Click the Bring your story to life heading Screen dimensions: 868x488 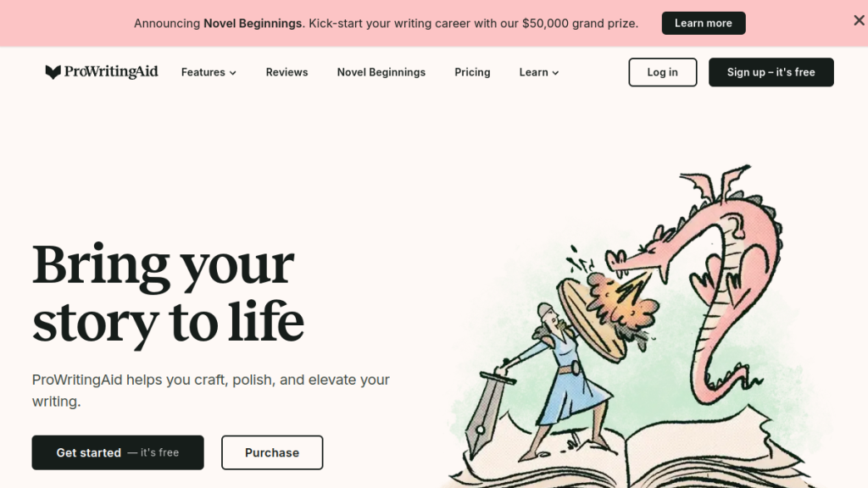[x=169, y=293]
